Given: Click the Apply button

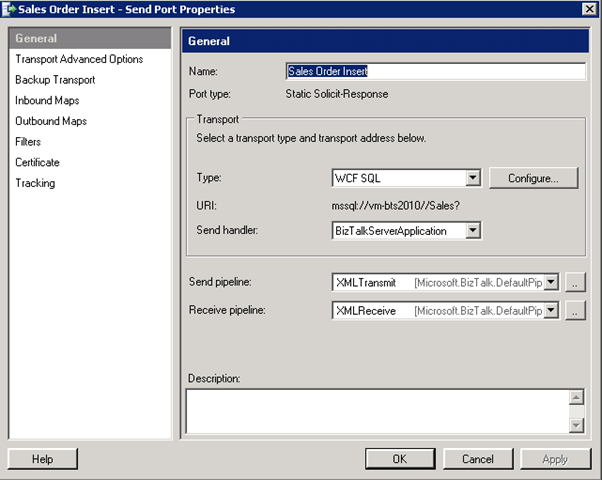Looking at the screenshot, I should click(555, 459).
